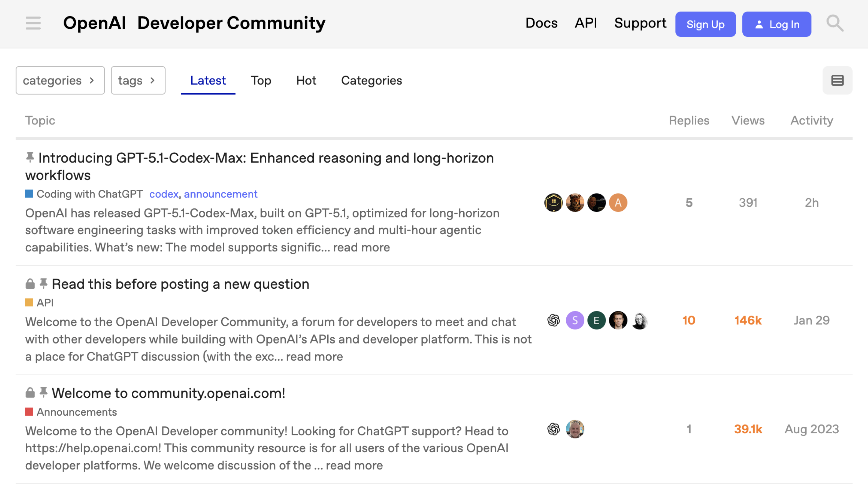Click the dog avatar on the Codex-Max topic
This screenshot has width=868, height=493.
tap(575, 202)
